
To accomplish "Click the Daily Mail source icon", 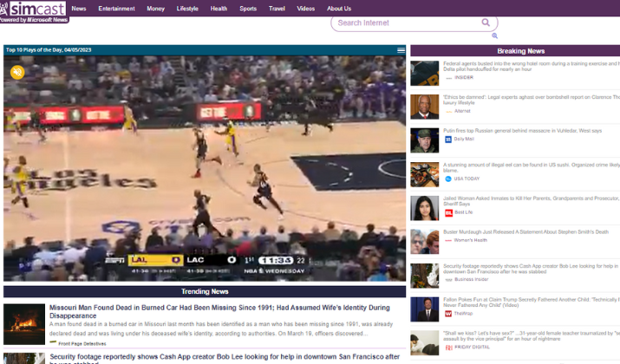I will coord(448,140).
